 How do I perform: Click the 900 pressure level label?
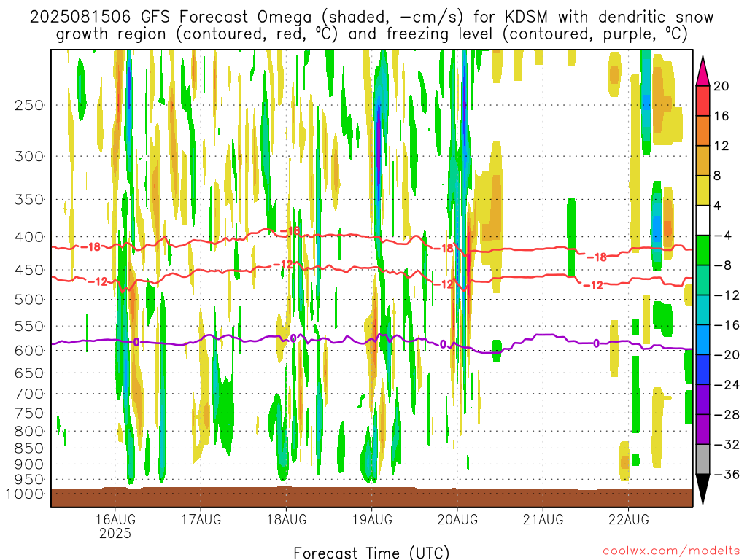coord(29,464)
